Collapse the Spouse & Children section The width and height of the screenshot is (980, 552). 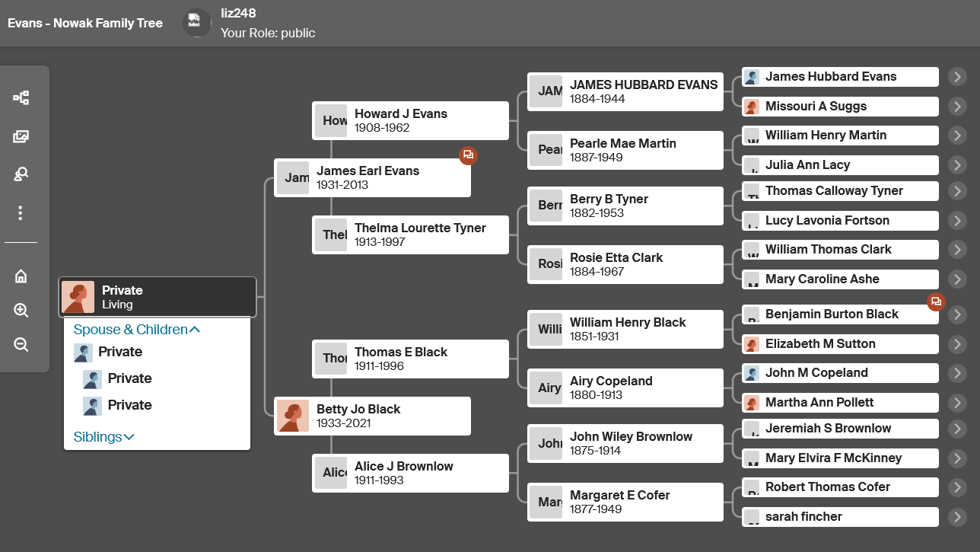pos(137,330)
